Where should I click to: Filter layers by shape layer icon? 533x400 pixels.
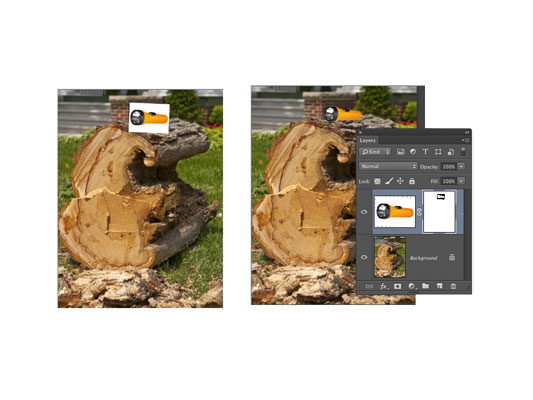point(438,152)
